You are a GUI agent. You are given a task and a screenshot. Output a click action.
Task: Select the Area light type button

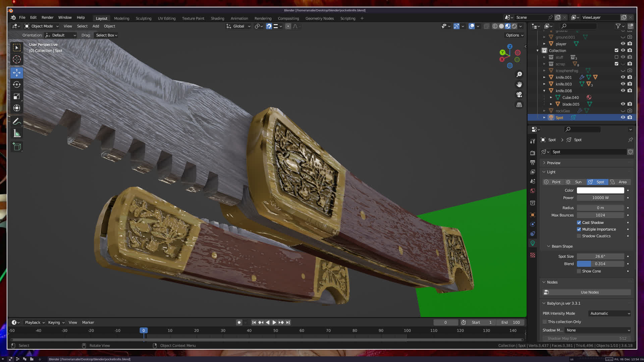620,182
